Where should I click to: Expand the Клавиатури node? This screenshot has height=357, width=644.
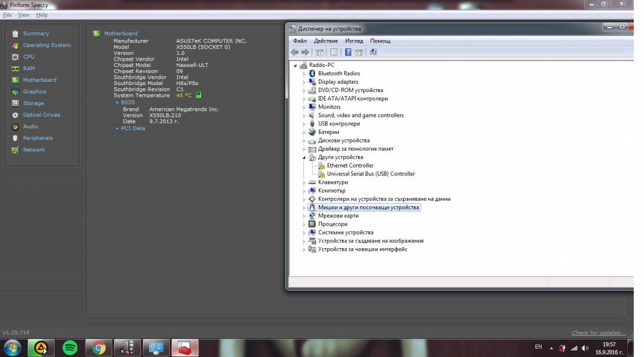[304, 182]
